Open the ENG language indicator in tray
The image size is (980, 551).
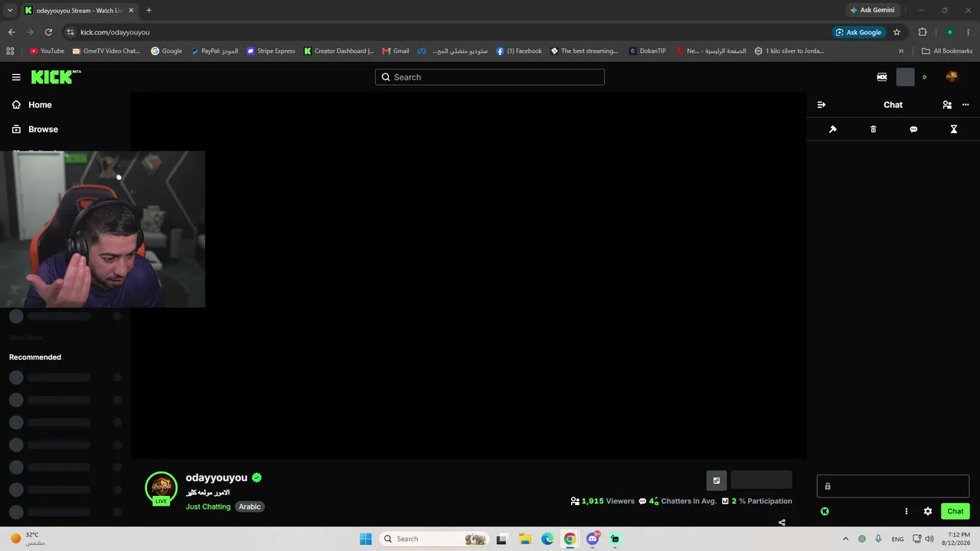[897, 539]
